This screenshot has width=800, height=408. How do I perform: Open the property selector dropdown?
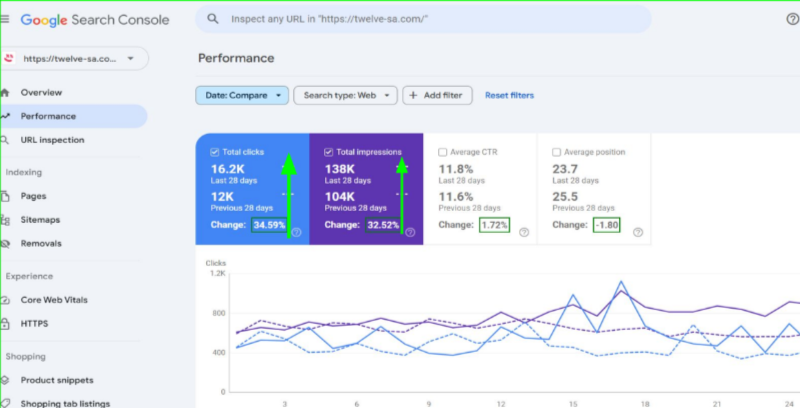click(74, 58)
